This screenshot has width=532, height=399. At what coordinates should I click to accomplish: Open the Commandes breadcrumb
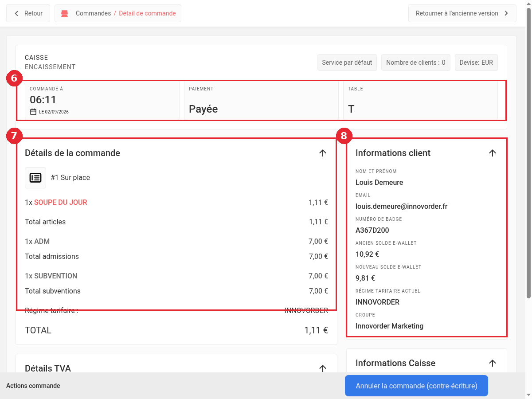(x=93, y=13)
